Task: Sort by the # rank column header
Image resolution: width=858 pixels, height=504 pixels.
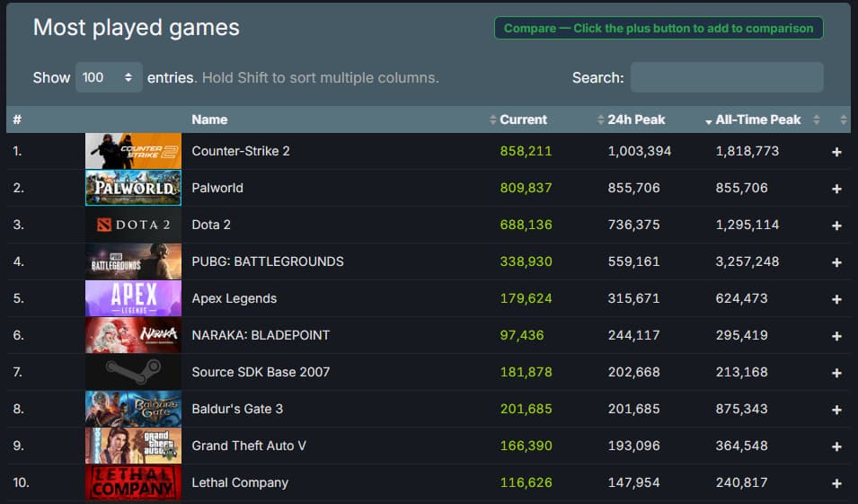Action: (x=17, y=119)
